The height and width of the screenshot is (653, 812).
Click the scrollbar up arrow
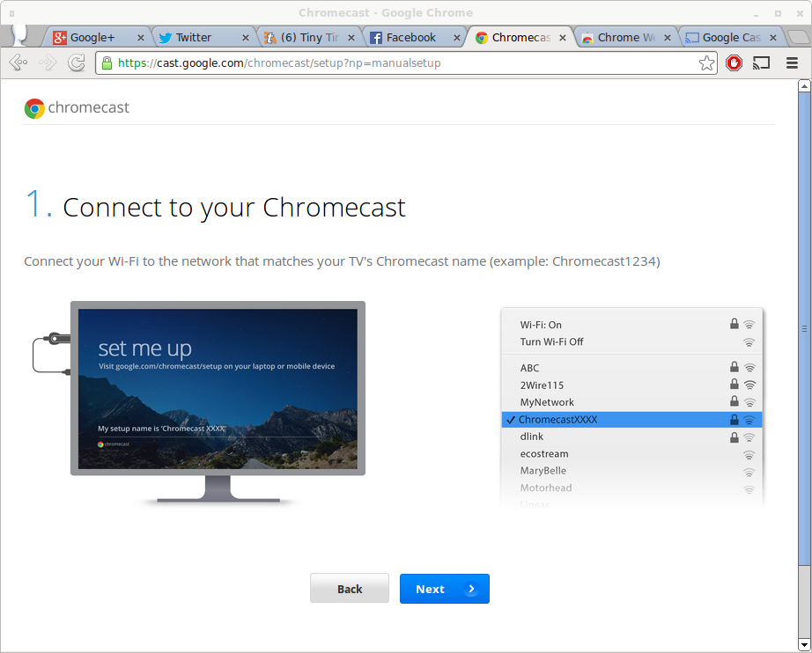pyautogui.click(x=804, y=86)
